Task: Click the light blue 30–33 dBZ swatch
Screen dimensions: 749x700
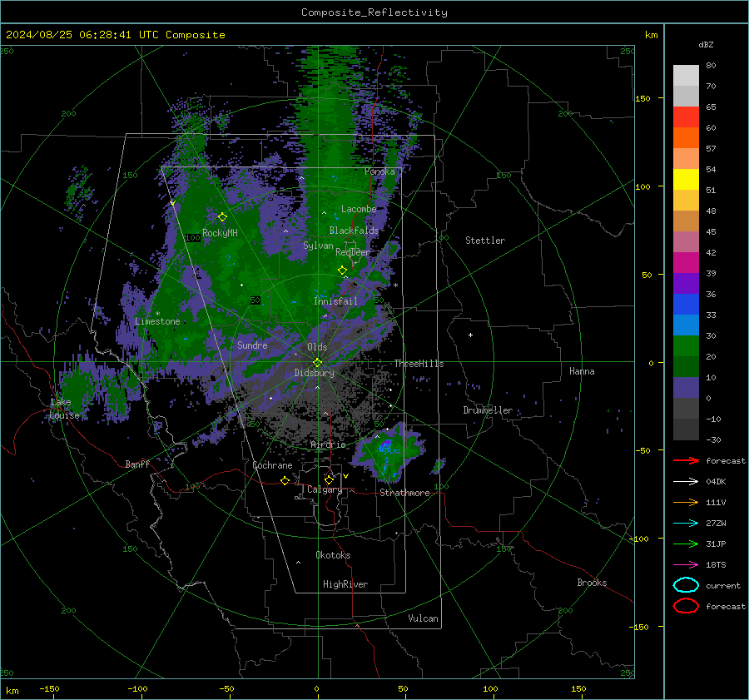Action: point(686,325)
